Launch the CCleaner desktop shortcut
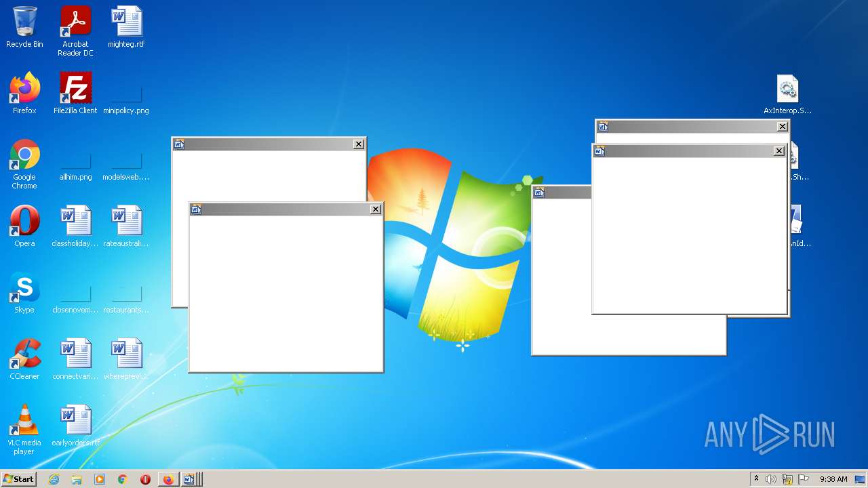Screen dimensions: 868x488 tap(24, 359)
